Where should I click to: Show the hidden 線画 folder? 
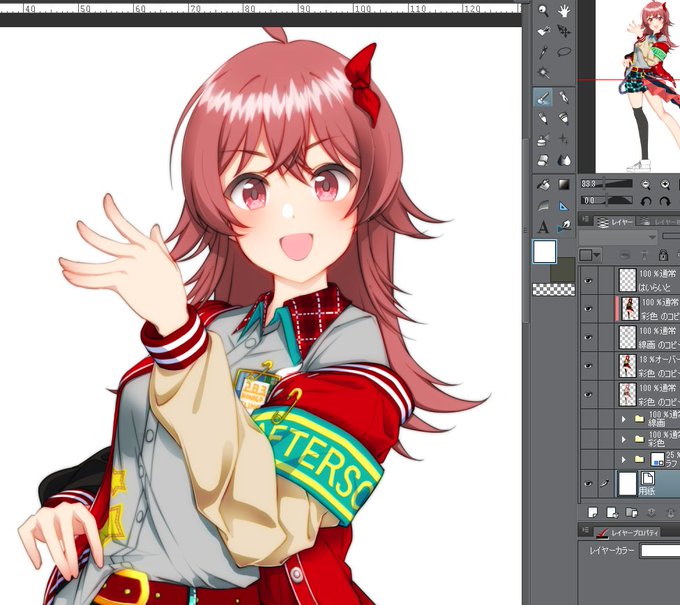click(588, 419)
